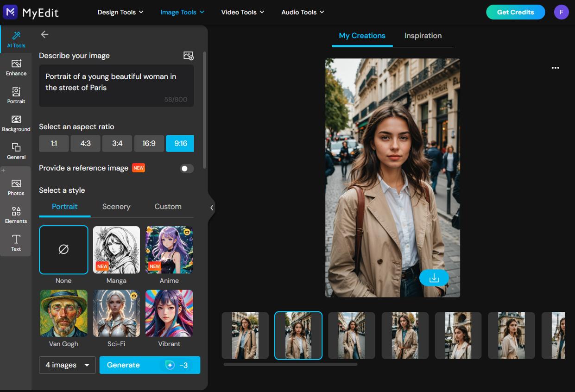Open the Scenery style tab
Screen dimensions: 575x392
pos(116,207)
